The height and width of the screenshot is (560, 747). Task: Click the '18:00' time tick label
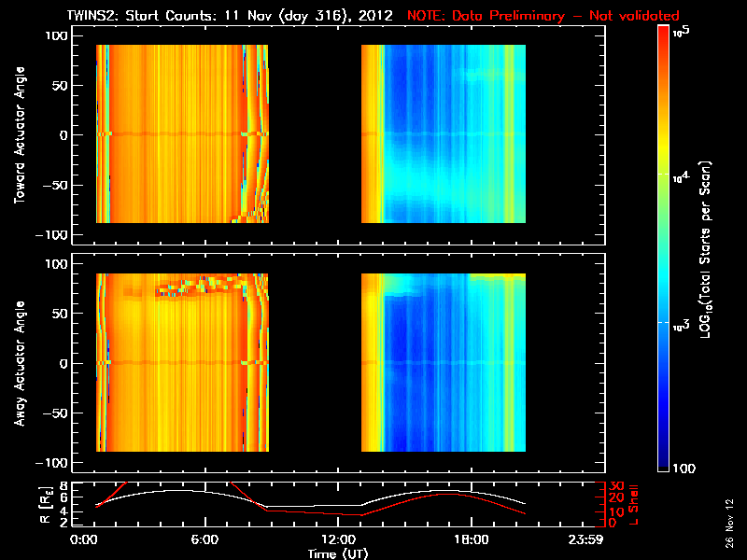tap(472, 539)
